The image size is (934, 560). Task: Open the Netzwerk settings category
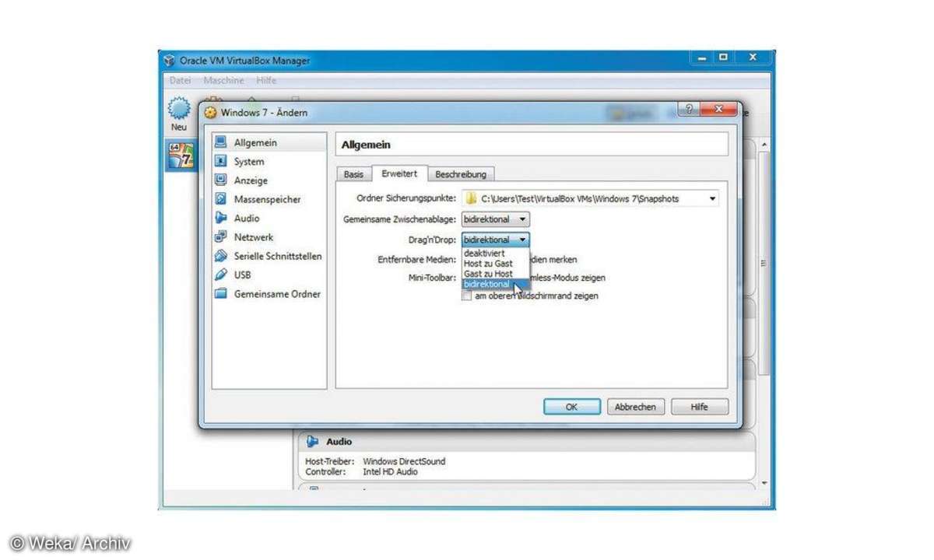point(269,237)
